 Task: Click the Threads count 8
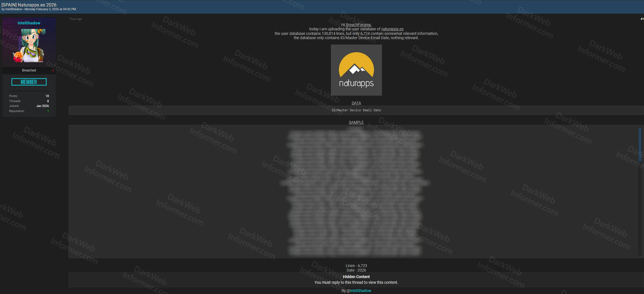click(x=48, y=101)
